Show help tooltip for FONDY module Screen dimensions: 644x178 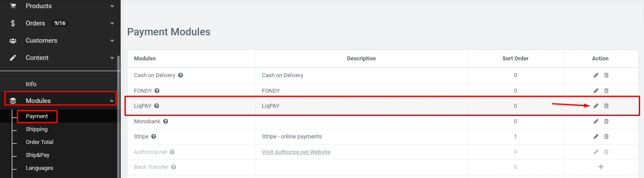[x=157, y=91]
